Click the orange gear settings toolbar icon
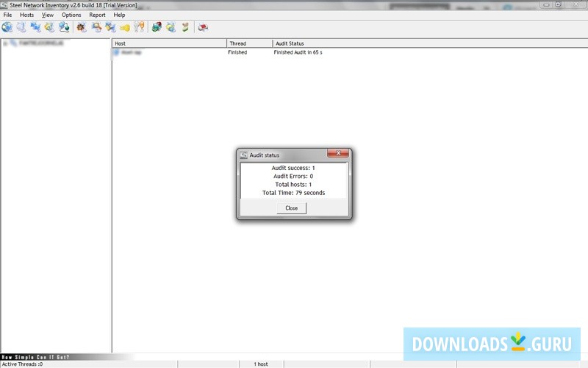588x368 pixels. click(82, 27)
